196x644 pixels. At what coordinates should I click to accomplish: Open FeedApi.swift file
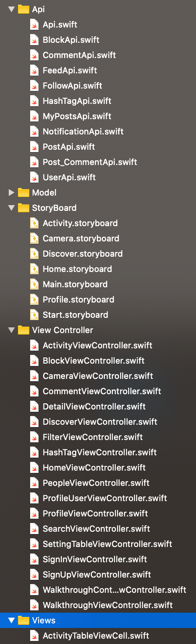coord(70,70)
